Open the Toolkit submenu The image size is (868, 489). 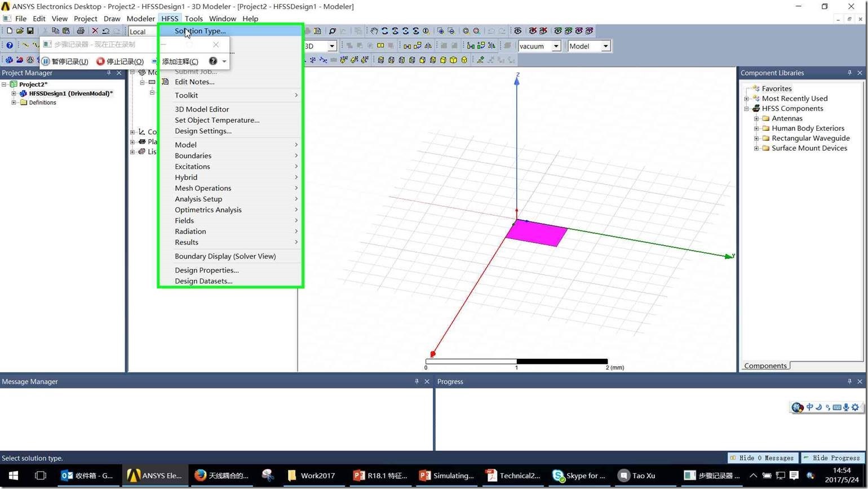230,95
